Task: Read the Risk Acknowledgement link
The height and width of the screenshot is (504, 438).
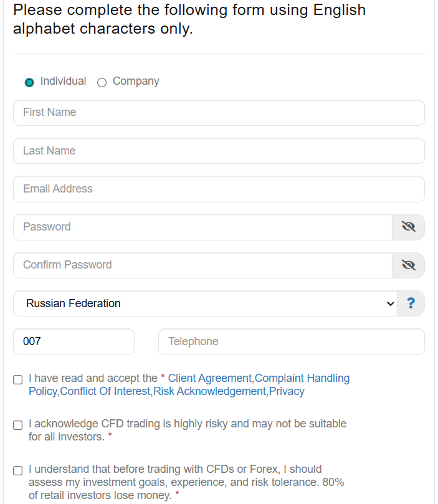Action: coord(209,391)
